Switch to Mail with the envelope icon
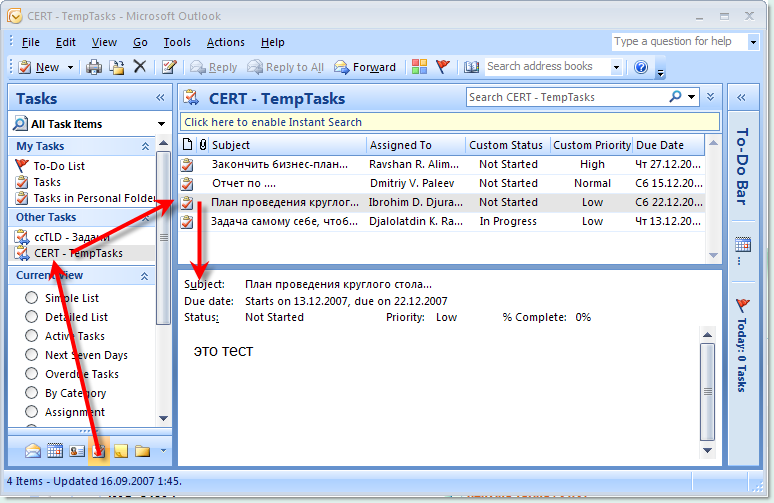Image resolution: width=774 pixels, height=503 pixels. (33, 451)
